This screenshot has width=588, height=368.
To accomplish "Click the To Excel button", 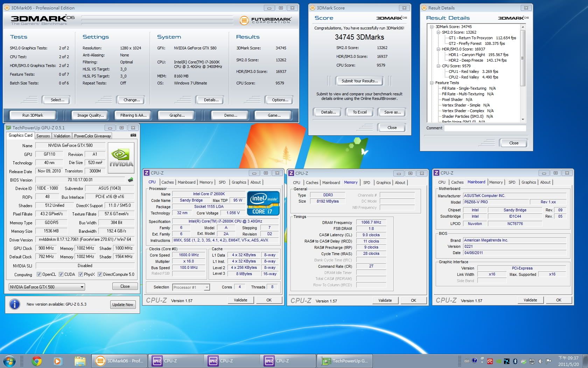I will click(360, 112).
